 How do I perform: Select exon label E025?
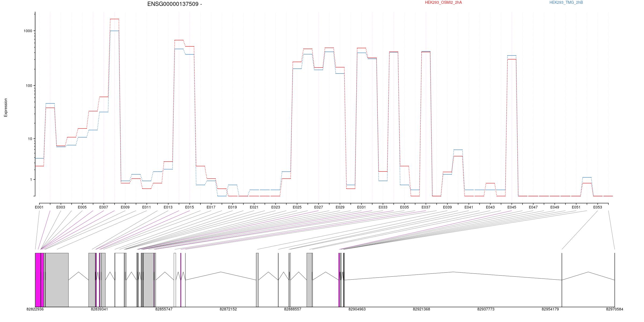[297, 207]
